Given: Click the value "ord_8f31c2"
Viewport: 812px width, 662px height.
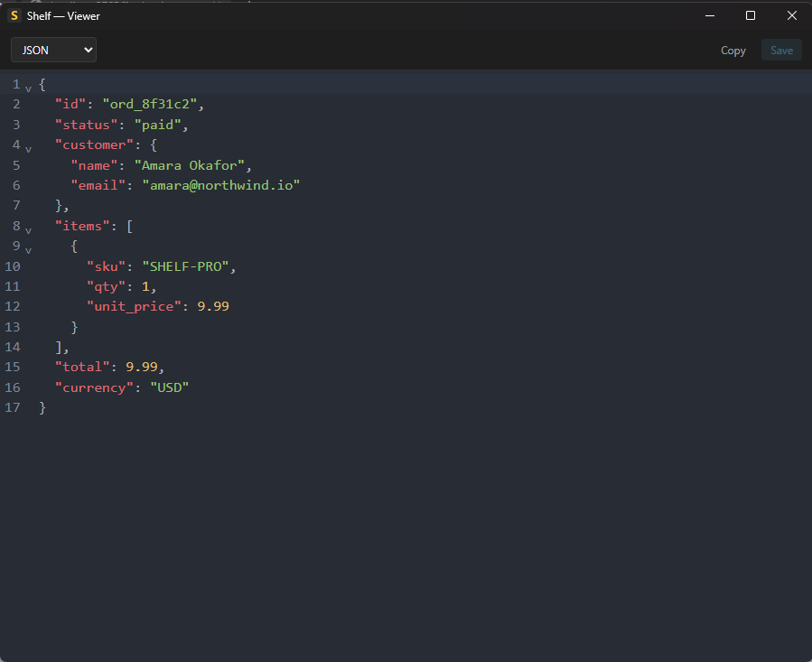Looking at the screenshot, I should click(x=150, y=104).
